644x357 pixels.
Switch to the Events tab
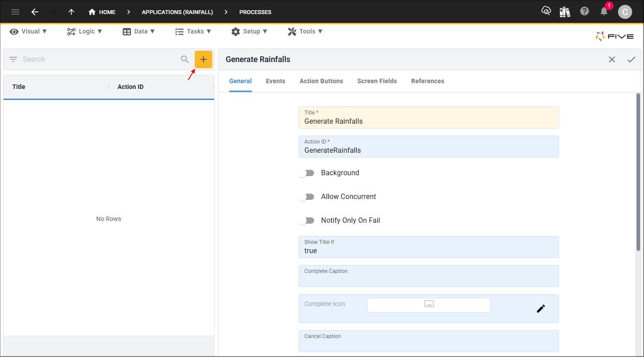click(276, 81)
